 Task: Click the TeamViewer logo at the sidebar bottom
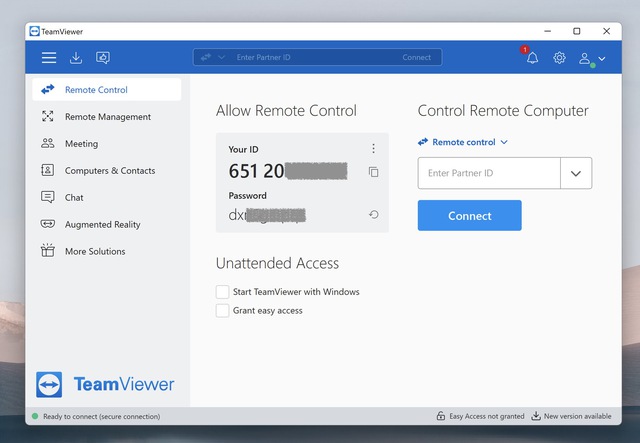tap(105, 384)
